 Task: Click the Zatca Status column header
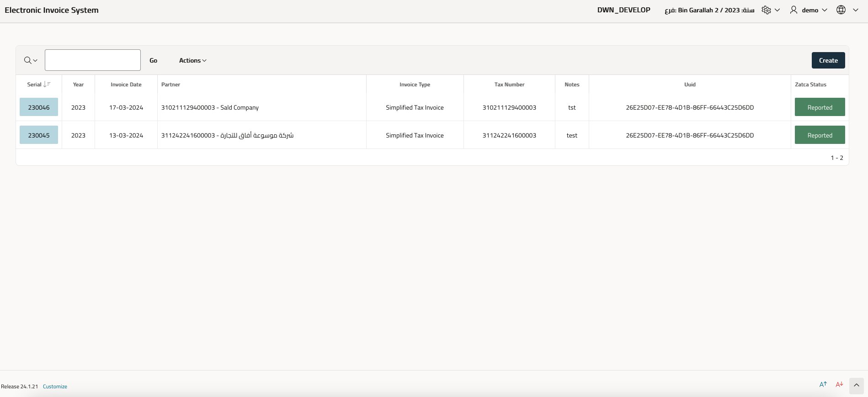click(x=810, y=85)
